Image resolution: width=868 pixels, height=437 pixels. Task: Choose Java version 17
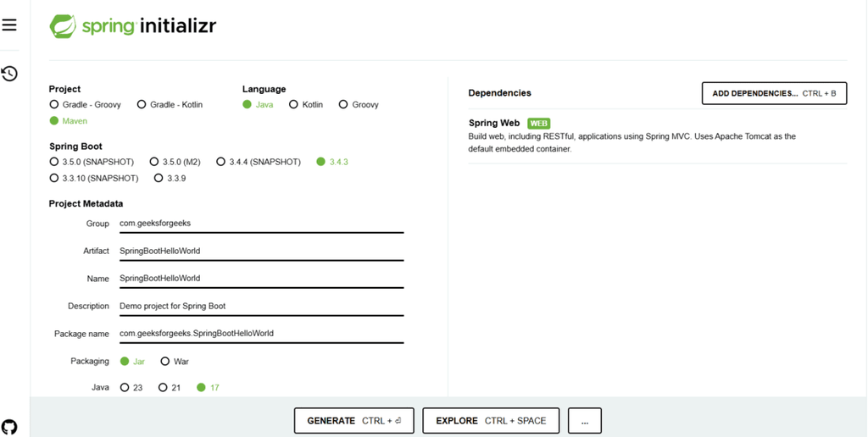tap(209, 388)
